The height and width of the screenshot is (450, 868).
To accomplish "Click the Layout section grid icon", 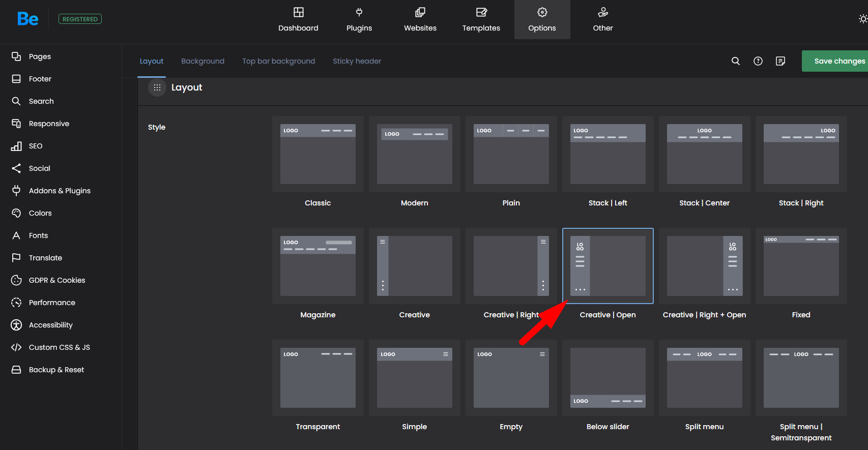I will tap(157, 87).
